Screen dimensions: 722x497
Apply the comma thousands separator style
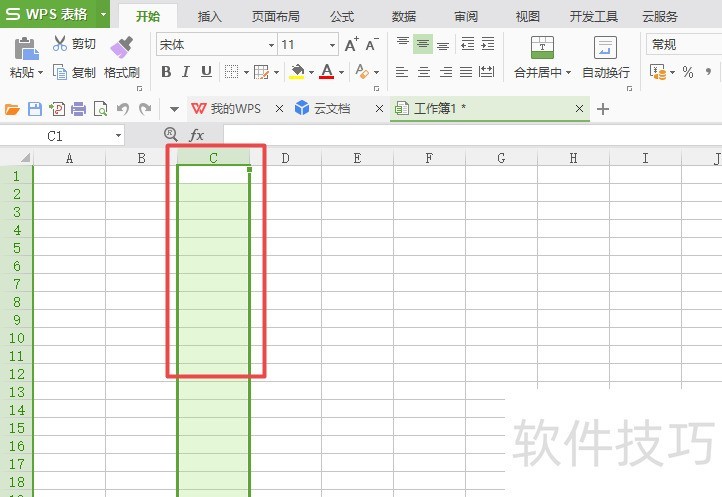click(x=708, y=72)
